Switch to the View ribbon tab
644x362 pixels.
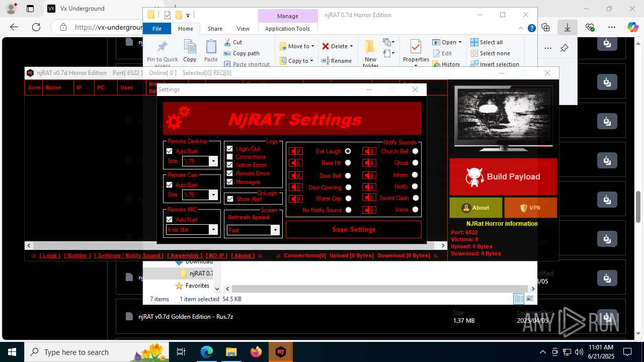point(243,29)
